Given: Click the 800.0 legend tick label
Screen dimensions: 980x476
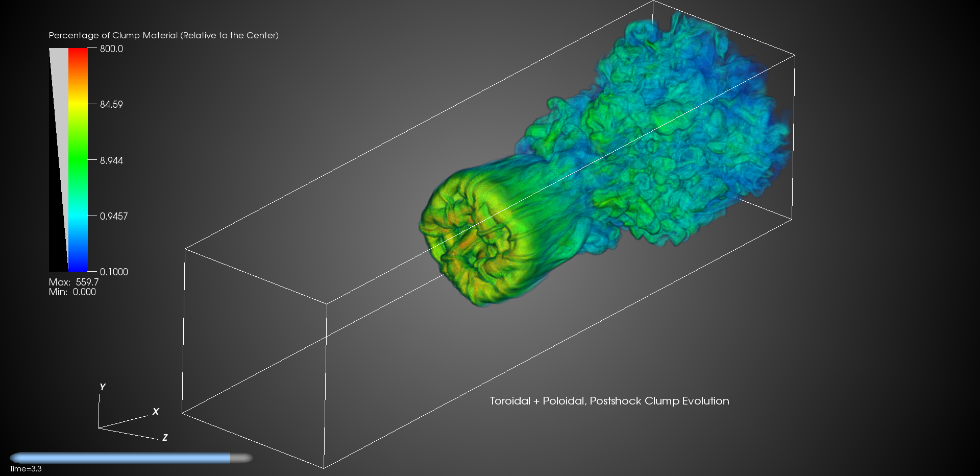Looking at the screenshot, I should click(111, 49).
